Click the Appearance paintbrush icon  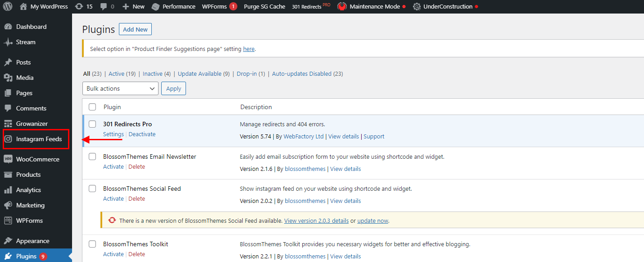8,241
